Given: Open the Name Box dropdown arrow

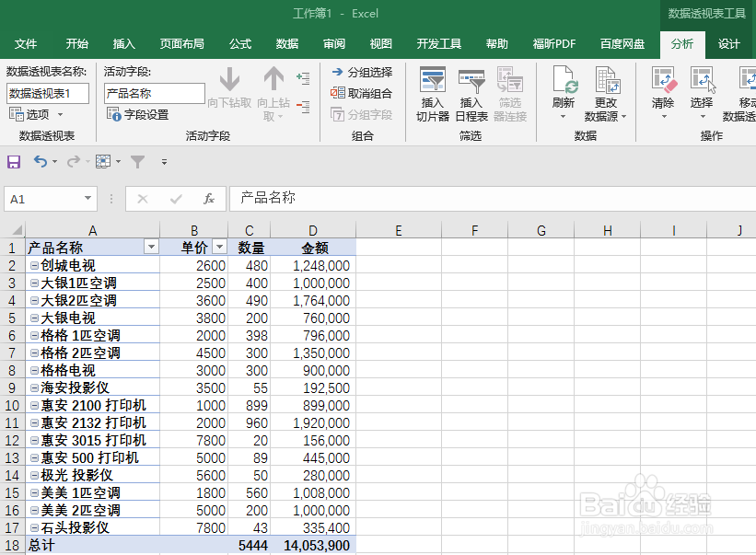Looking at the screenshot, I should click(87, 198).
